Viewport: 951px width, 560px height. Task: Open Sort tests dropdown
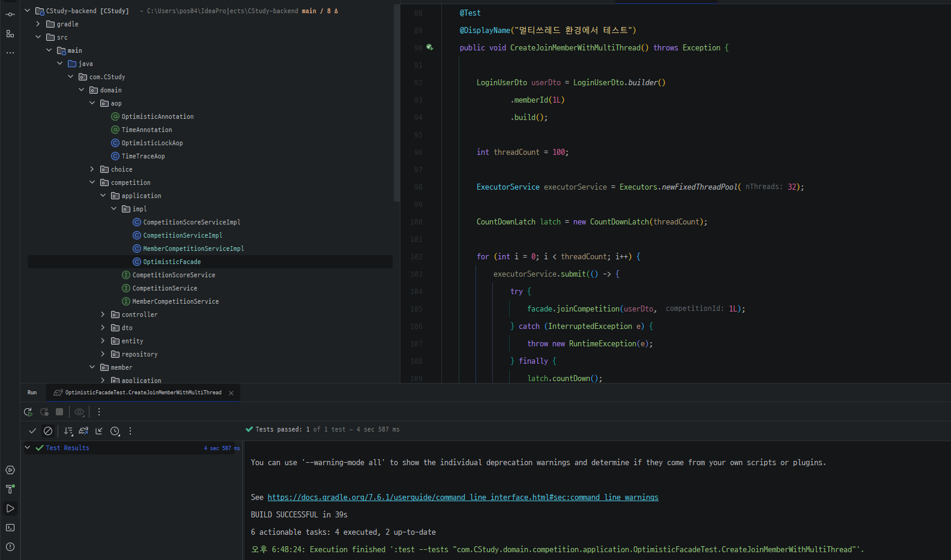pyautogui.click(x=68, y=431)
